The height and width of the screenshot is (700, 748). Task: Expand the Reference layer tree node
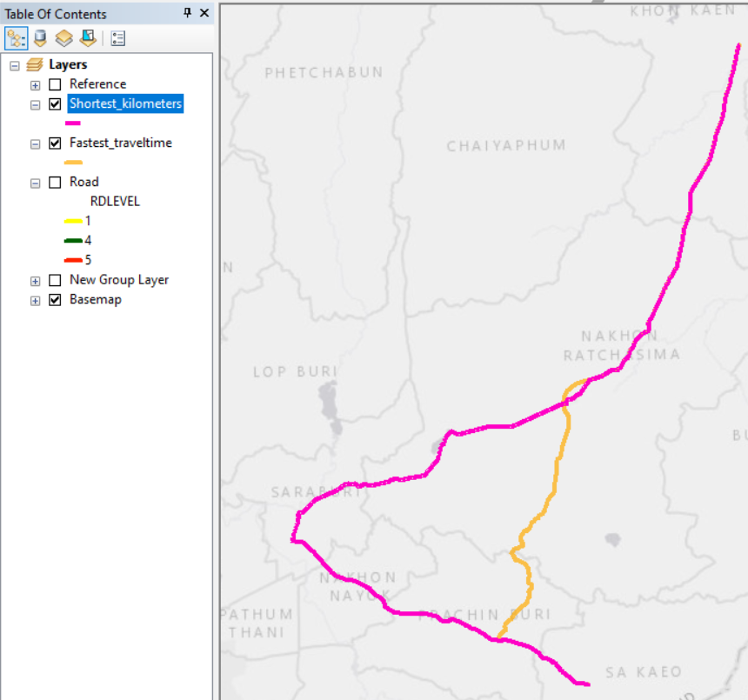point(35,83)
